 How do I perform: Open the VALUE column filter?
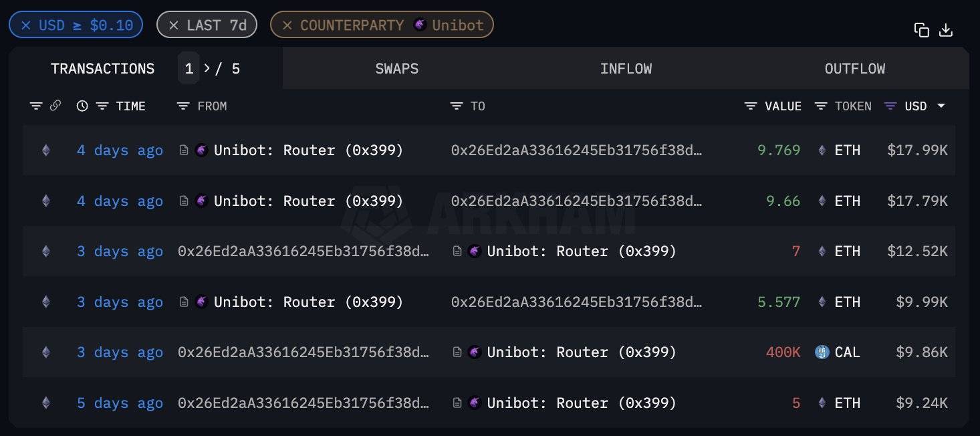(x=751, y=106)
